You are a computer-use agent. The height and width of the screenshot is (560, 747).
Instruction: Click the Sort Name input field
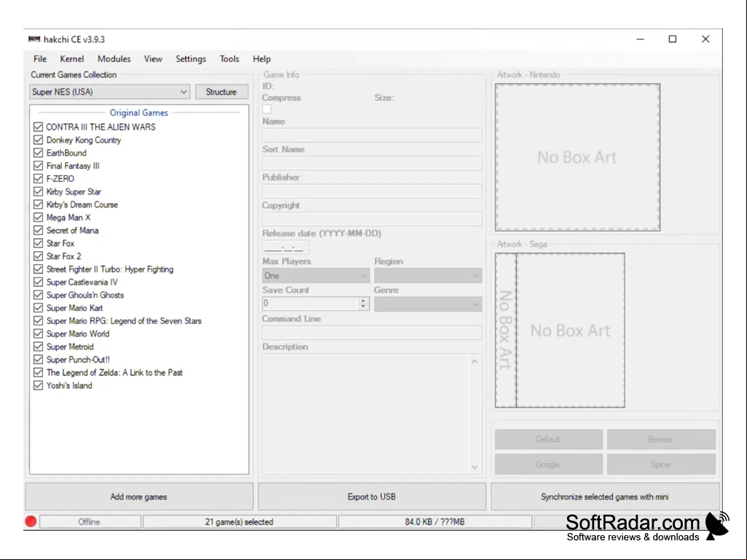click(x=372, y=163)
